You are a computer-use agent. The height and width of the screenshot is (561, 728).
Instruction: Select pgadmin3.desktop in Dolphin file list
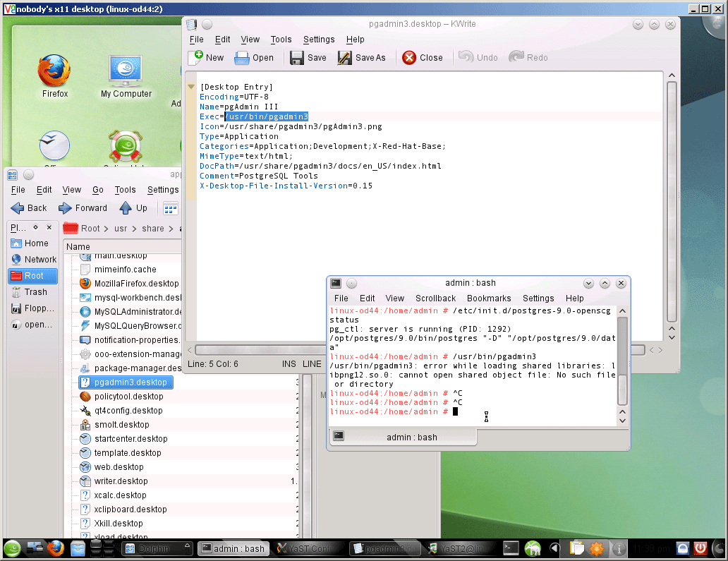[x=126, y=382]
